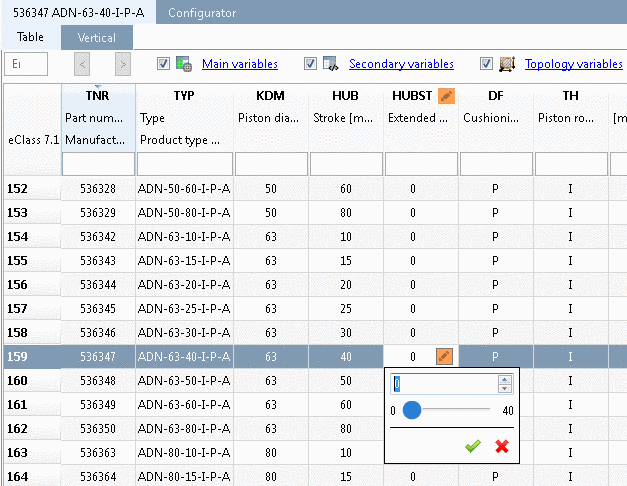Select part number 536350
Viewport: 627px width, 486px height.
[x=98, y=428]
